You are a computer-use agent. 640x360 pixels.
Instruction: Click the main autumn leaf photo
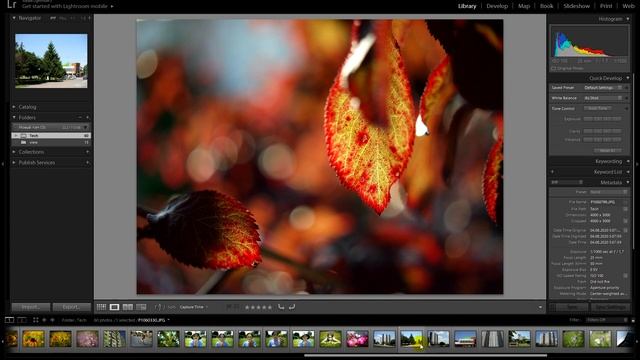(320, 157)
